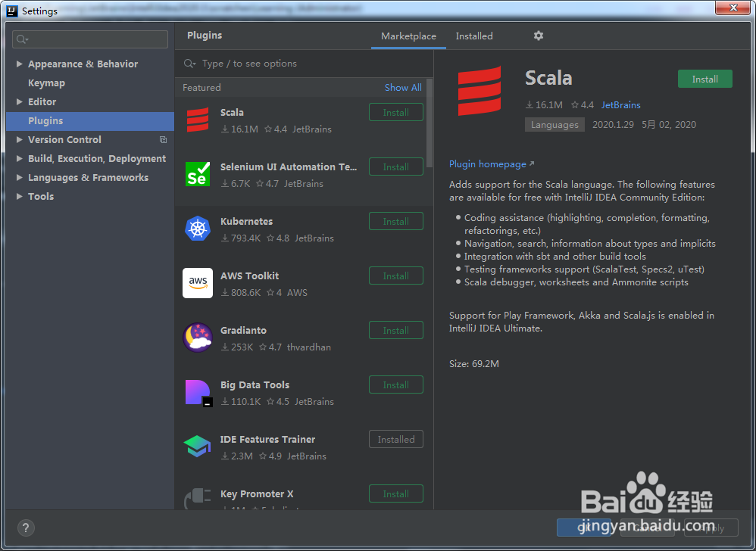Click Show All featured plugins link
The width and height of the screenshot is (756, 551).
click(403, 87)
